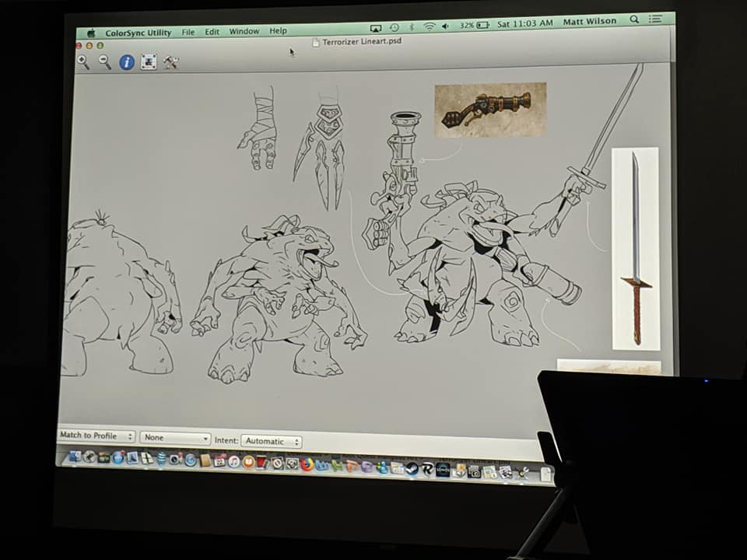Open the File menu
Viewport: 747px width, 560px height.
[x=188, y=32]
